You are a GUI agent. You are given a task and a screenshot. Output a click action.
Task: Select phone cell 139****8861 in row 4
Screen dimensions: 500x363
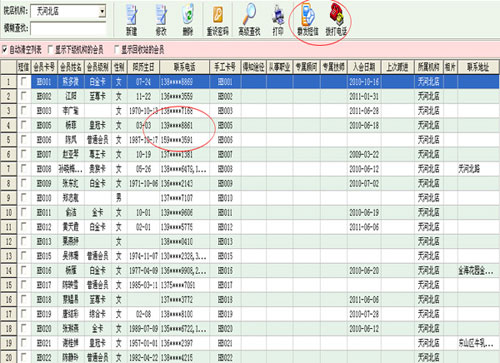click(x=184, y=125)
